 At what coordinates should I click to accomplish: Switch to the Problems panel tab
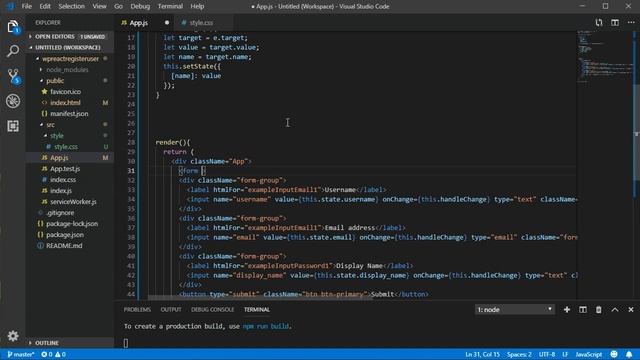tap(137, 310)
